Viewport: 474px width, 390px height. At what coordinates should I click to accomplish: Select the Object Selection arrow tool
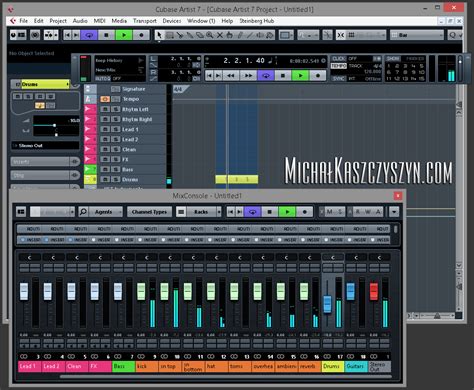(159, 35)
